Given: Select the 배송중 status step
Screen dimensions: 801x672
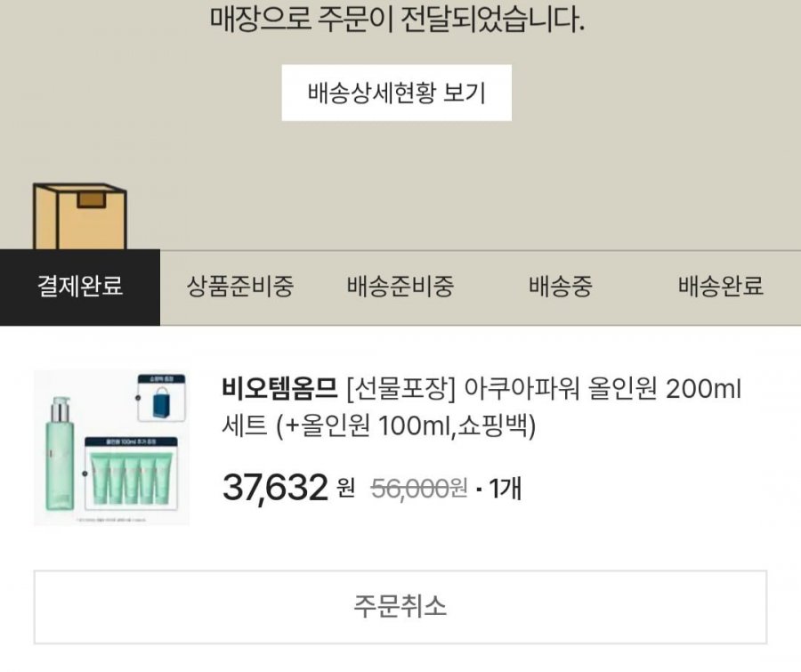Looking at the screenshot, I should (x=561, y=287).
